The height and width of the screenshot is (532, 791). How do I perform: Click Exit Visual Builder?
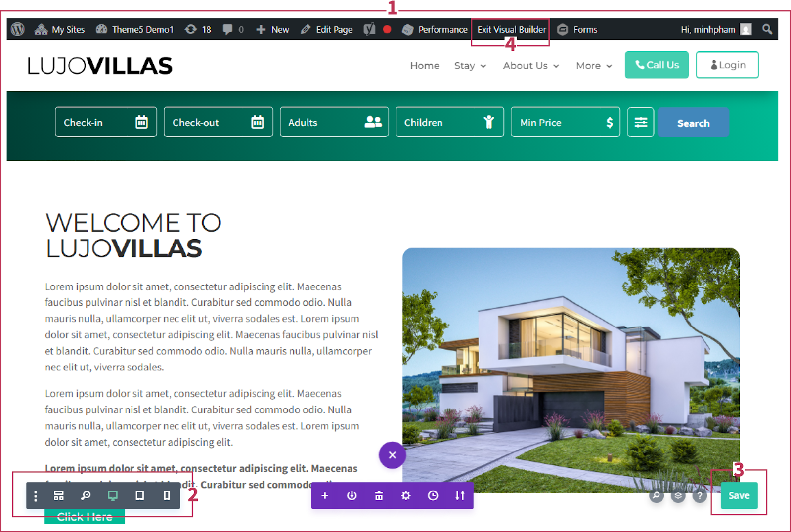click(512, 29)
